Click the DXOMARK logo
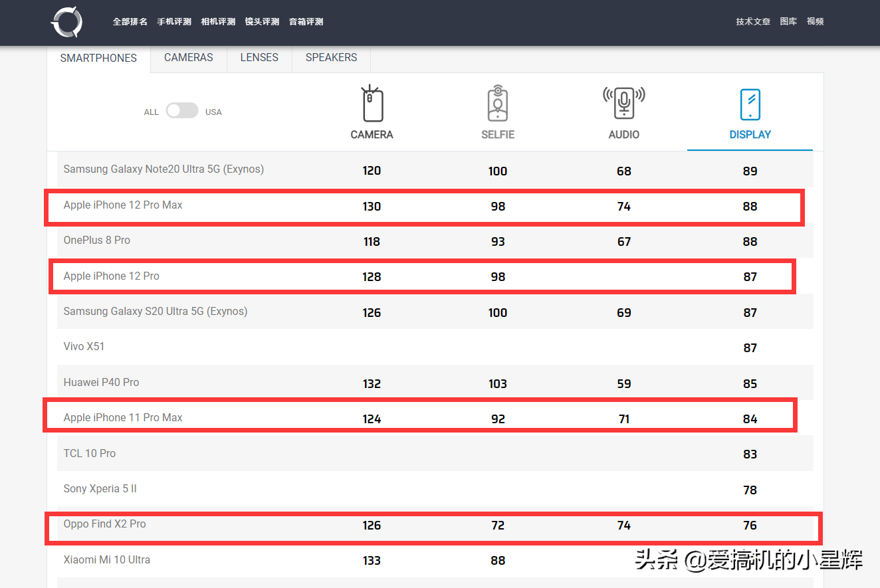Screen dimensions: 880x588 [66, 22]
